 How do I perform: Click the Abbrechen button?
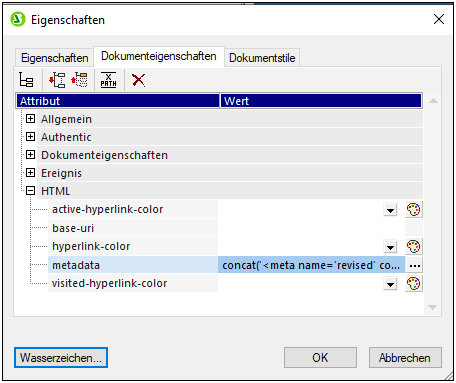point(405,358)
